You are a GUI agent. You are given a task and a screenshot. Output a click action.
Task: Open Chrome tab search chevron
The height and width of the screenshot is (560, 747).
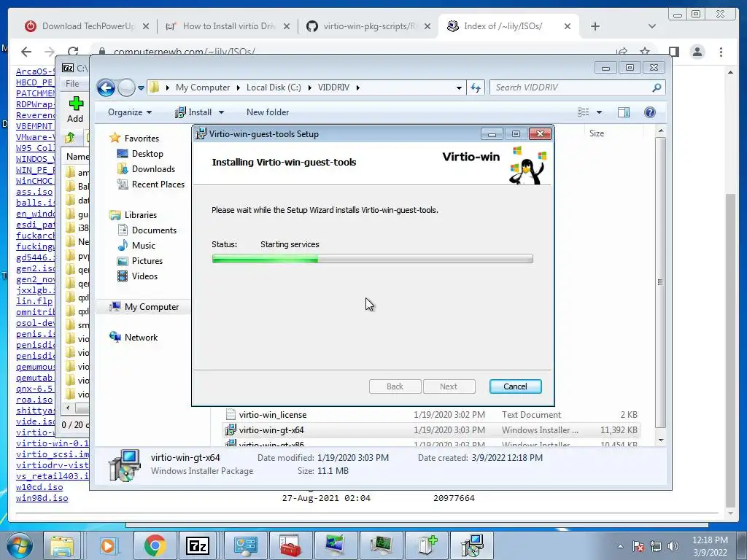[x=652, y=27]
